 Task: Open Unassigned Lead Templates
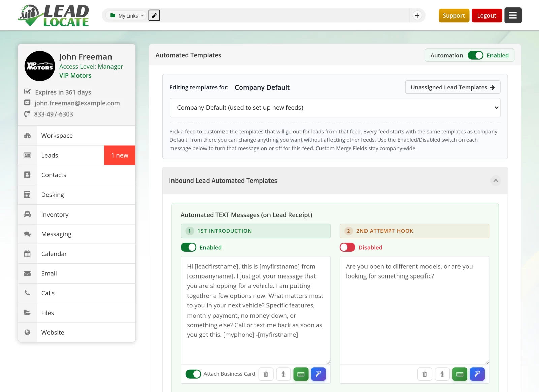[x=452, y=87]
